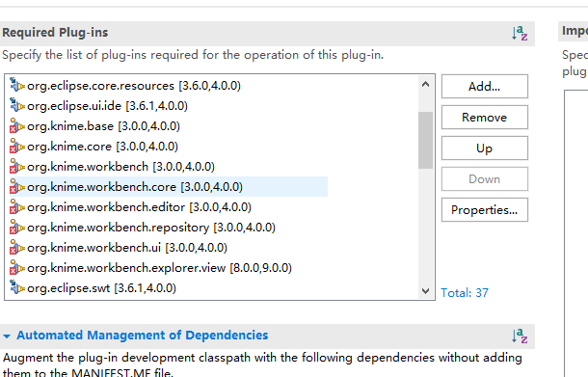Click the error icon beside org.knime.core
This screenshot has width=588, height=377.
(x=16, y=147)
